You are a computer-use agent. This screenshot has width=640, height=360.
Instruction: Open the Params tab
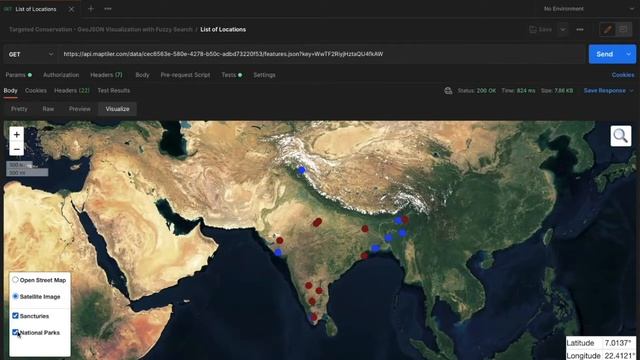pos(18,75)
